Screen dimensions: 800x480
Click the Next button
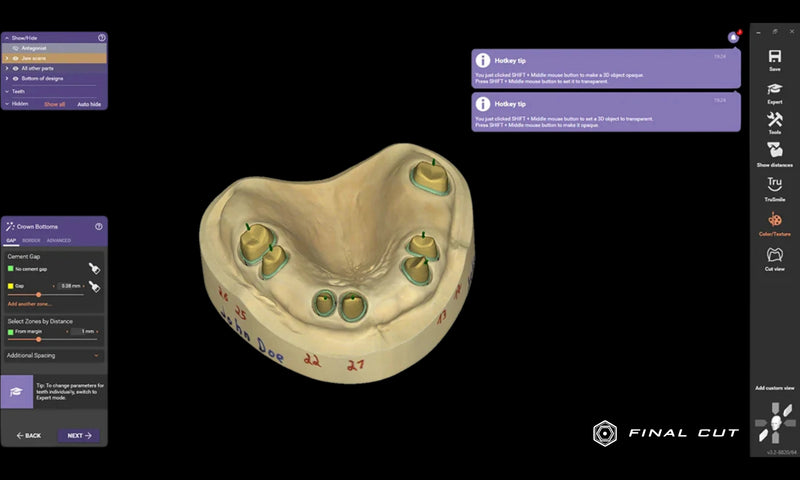point(78,436)
